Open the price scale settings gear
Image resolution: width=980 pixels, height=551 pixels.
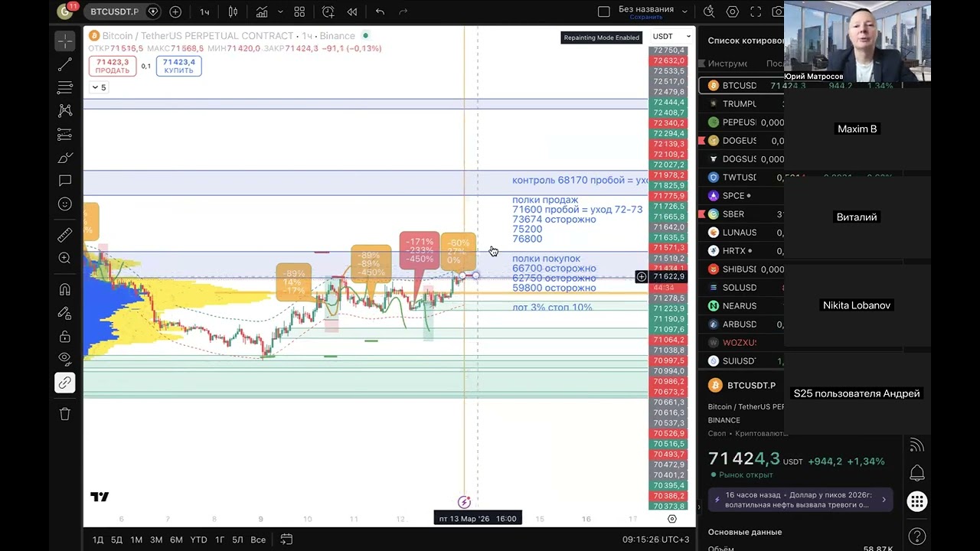(x=672, y=518)
